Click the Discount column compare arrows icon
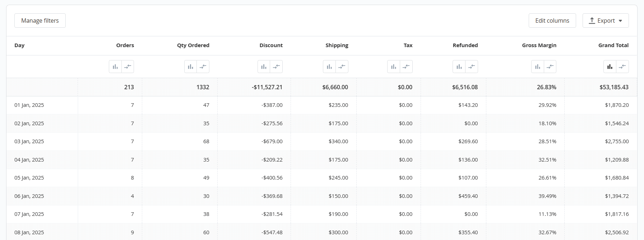Image resolution: width=644 pixels, height=240 pixels. 277,67
